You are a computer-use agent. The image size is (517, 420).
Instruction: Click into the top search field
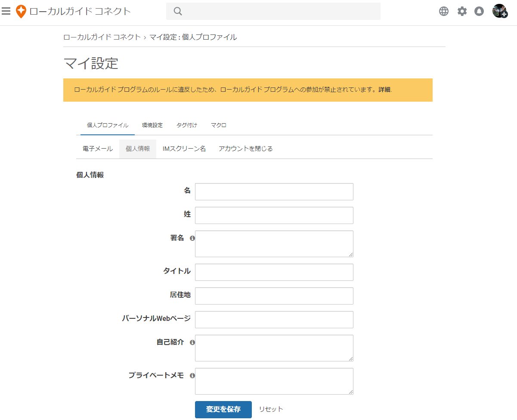pos(273,11)
